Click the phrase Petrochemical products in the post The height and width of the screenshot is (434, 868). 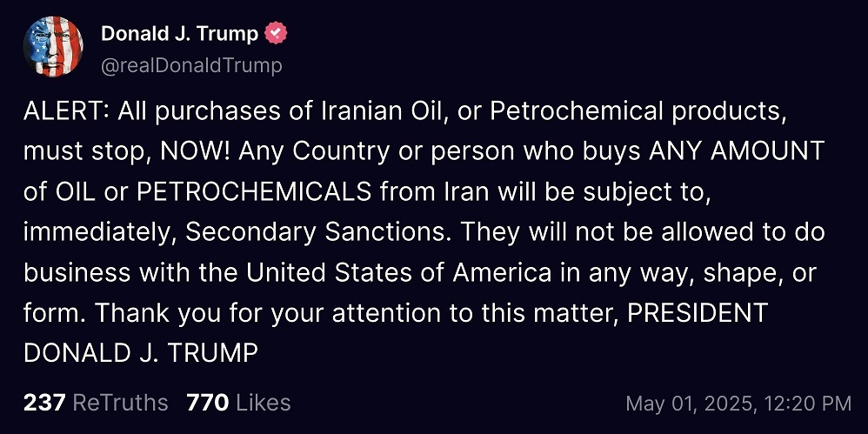(636, 112)
